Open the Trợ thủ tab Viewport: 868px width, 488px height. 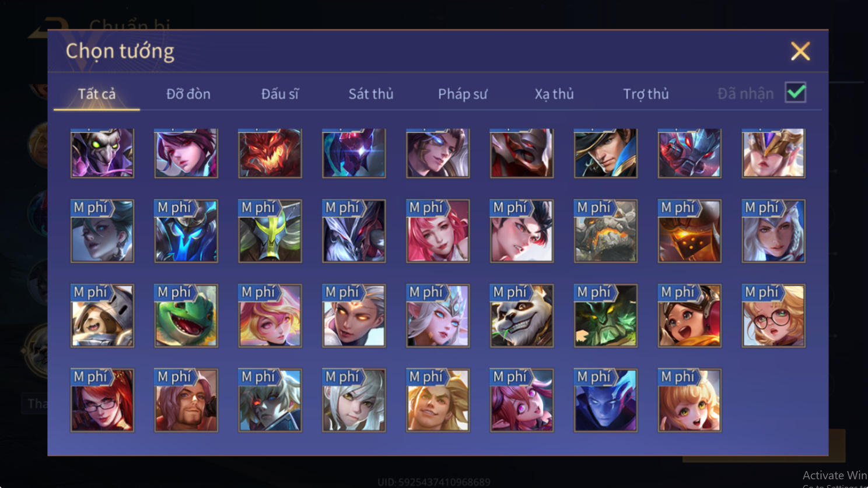646,94
